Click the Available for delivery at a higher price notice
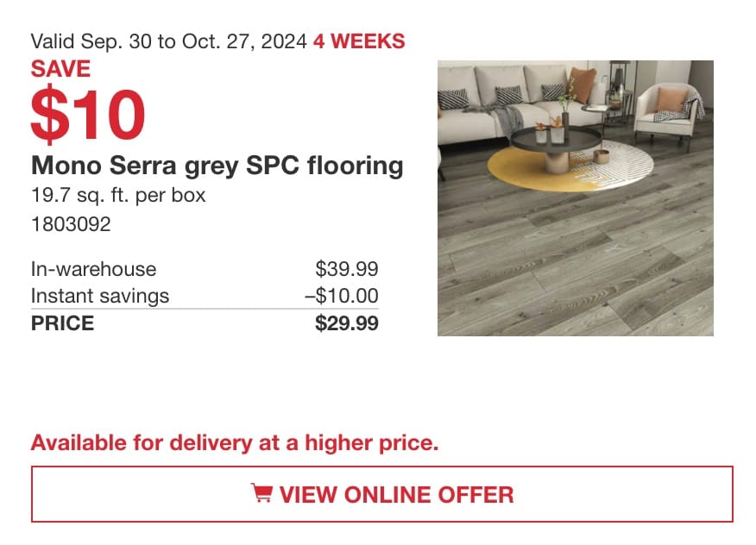Image resolution: width=756 pixels, height=545 pixels. pos(235,442)
